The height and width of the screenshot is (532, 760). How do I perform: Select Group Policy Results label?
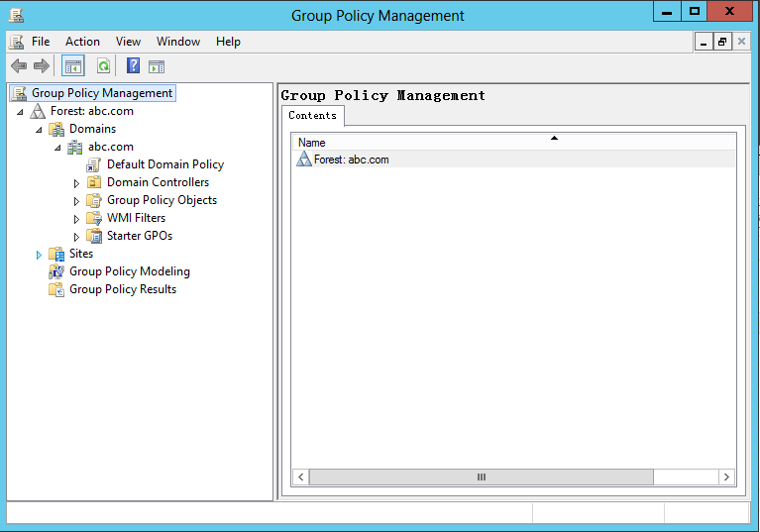coord(123,289)
